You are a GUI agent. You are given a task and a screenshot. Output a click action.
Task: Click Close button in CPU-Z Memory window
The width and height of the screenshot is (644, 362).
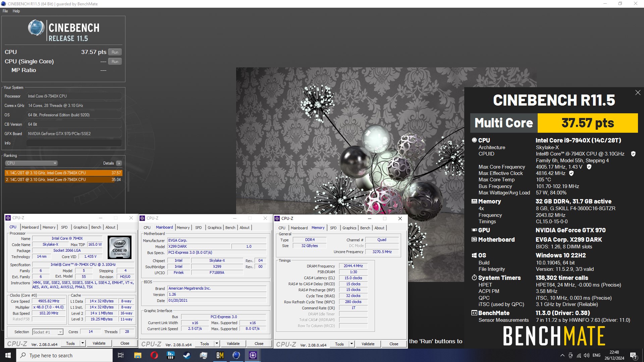coord(394,344)
